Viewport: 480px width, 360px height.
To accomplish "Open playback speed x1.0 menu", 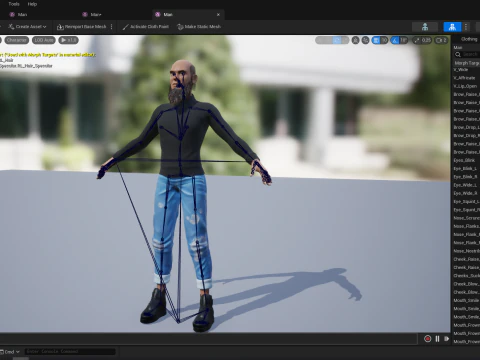I will click(x=68, y=40).
